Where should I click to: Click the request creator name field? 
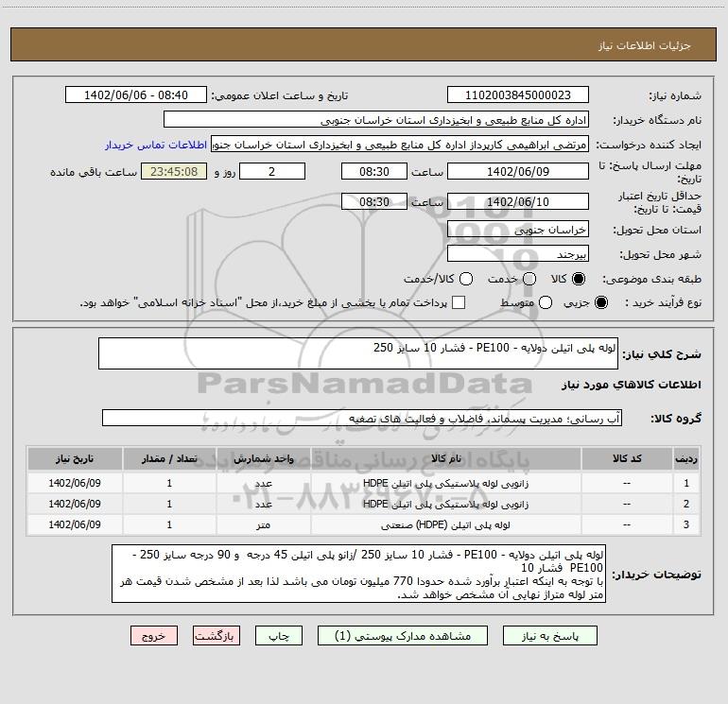(x=400, y=145)
